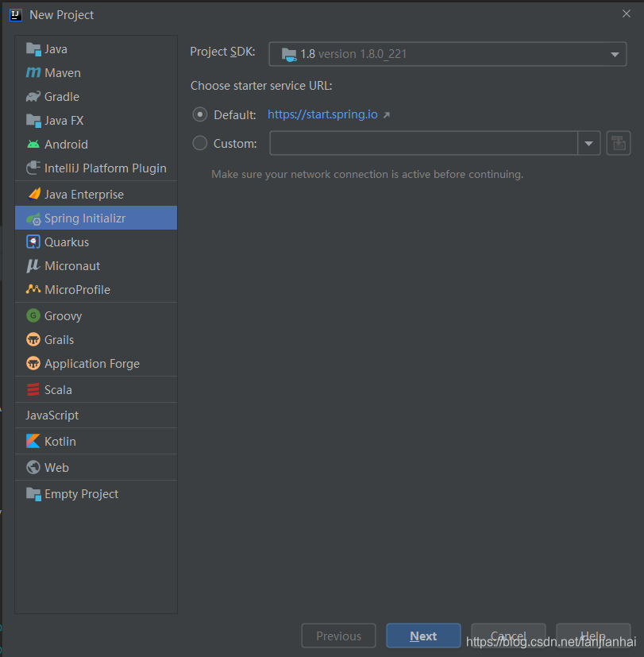The image size is (644, 657).
Task: Click the Cancel button
Action: coord(508,636)
